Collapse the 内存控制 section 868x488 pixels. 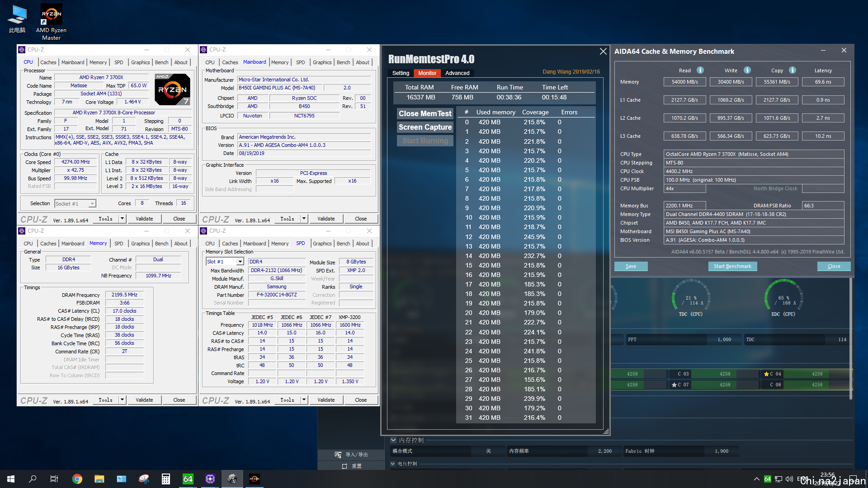pos(393,440)
